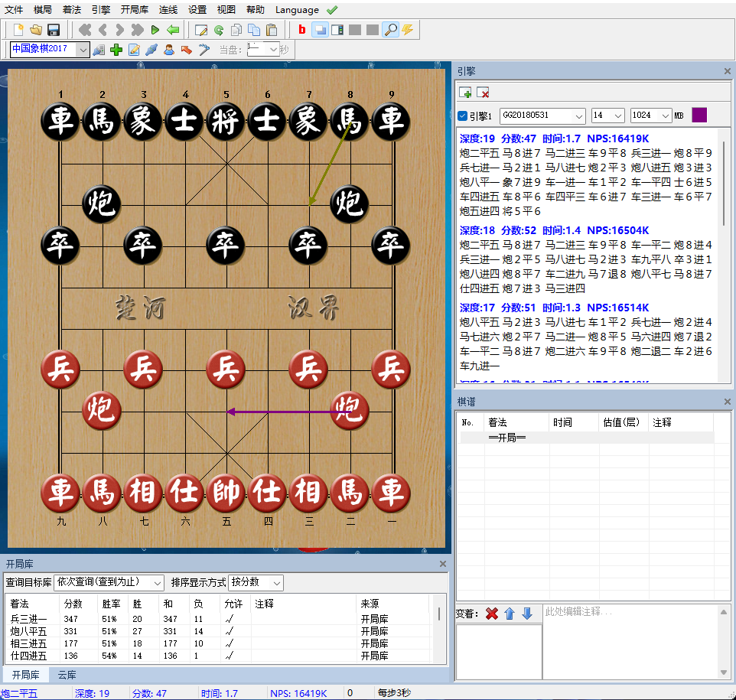Click the blue connector link icon
736x700 pixels.
pyautogui.click(x=151, y=49)
